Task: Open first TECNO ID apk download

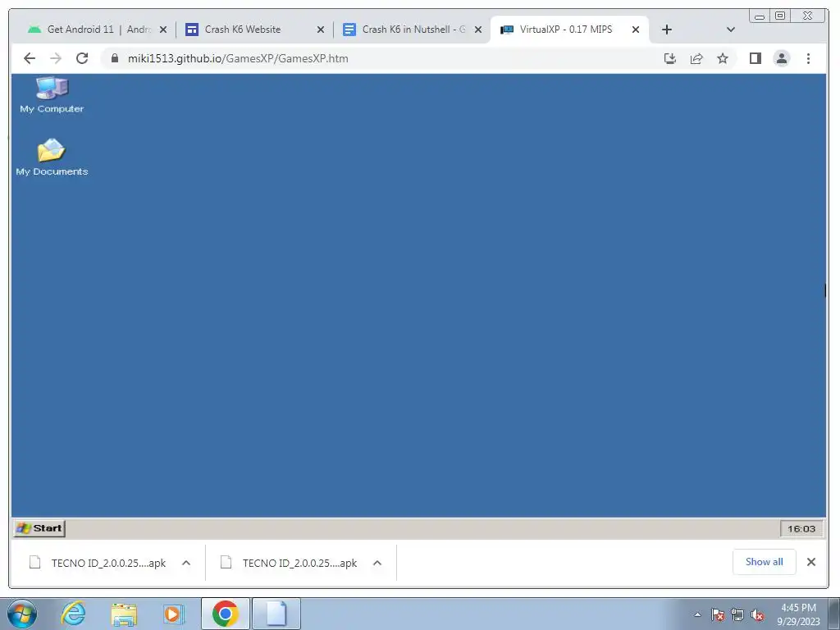Action: coord(98,563)
